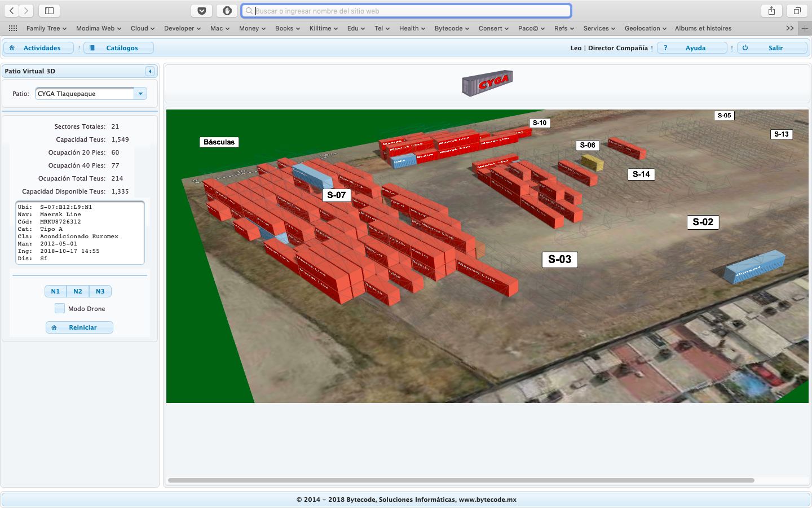The width and height of the screenshot is (812, 508).
Task: Click the Safari sidebar toggle icon
Action: pos(49,11)
